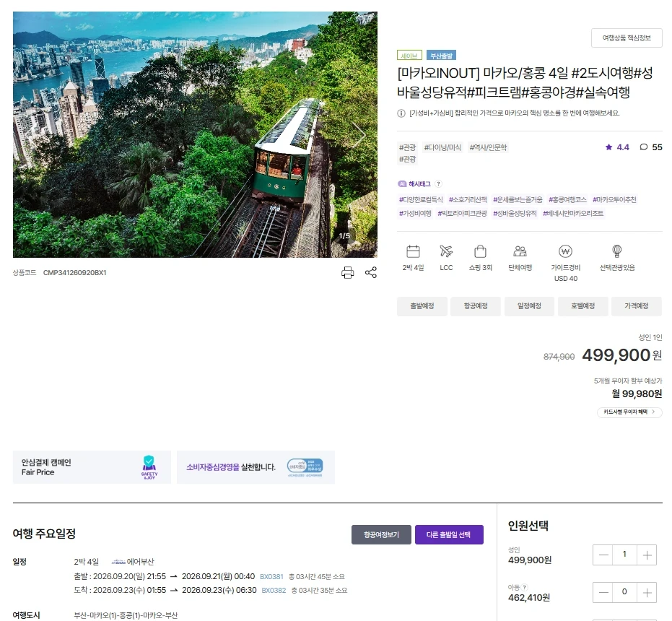The height and width of the screenshot is (621, 672).
Task: Click the 다른 출발일 선택 button
Action: (449, 535)
